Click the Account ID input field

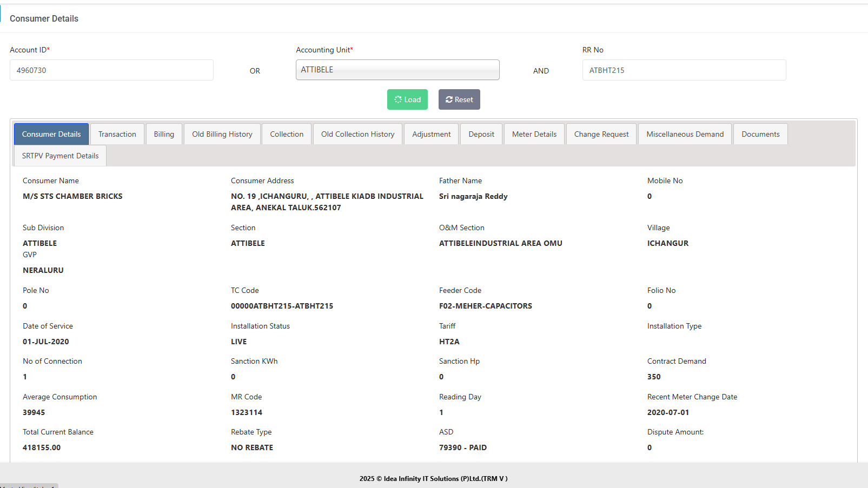111,70
